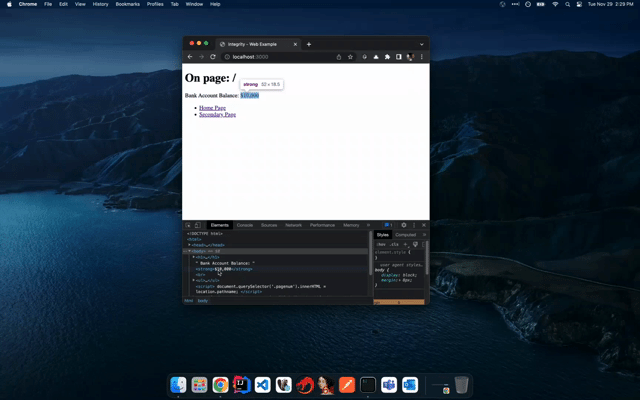Open the Memory tab
640x400 pixels.
tap(351, 225)
